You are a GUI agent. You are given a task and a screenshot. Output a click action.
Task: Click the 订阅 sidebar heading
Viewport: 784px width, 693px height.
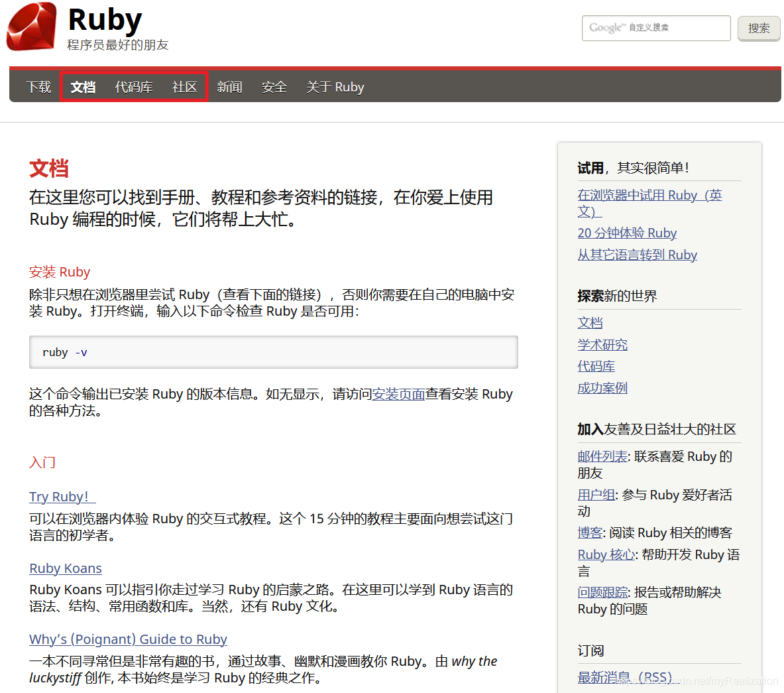coord(590,651)
